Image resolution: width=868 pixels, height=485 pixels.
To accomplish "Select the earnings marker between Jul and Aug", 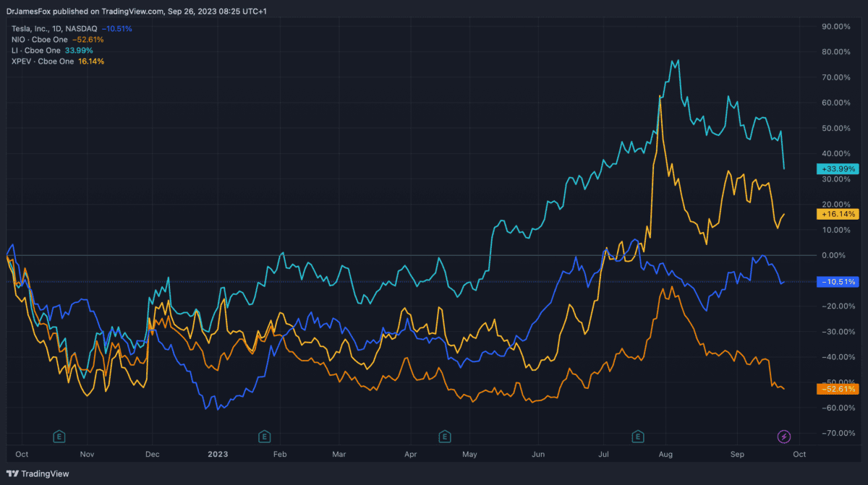I will [x=638, y=436].
